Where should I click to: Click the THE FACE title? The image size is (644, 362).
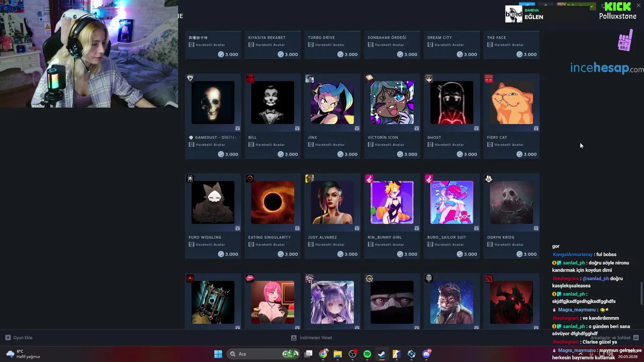(497, 38)
